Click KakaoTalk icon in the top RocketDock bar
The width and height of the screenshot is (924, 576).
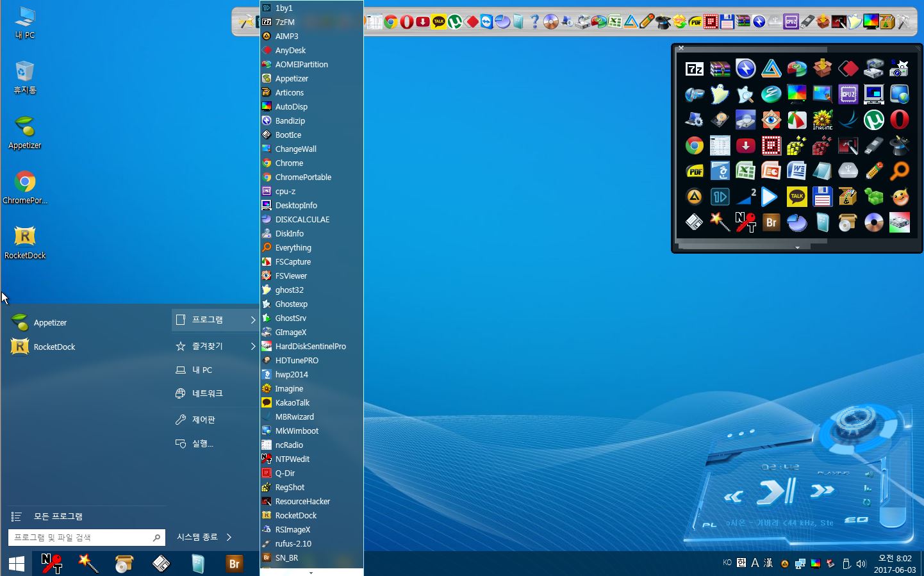click(439, 22)
